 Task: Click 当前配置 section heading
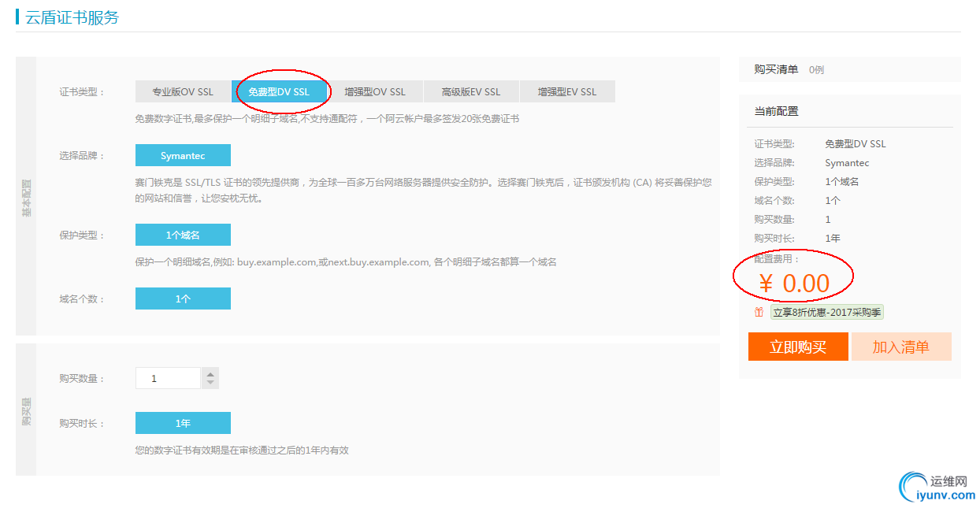click(776, 111)
